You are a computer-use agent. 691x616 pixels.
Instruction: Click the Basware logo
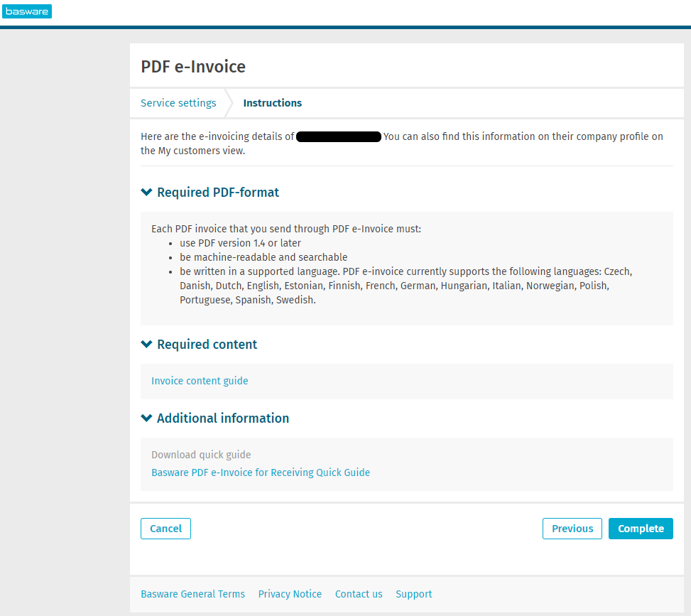click(27, 11)
